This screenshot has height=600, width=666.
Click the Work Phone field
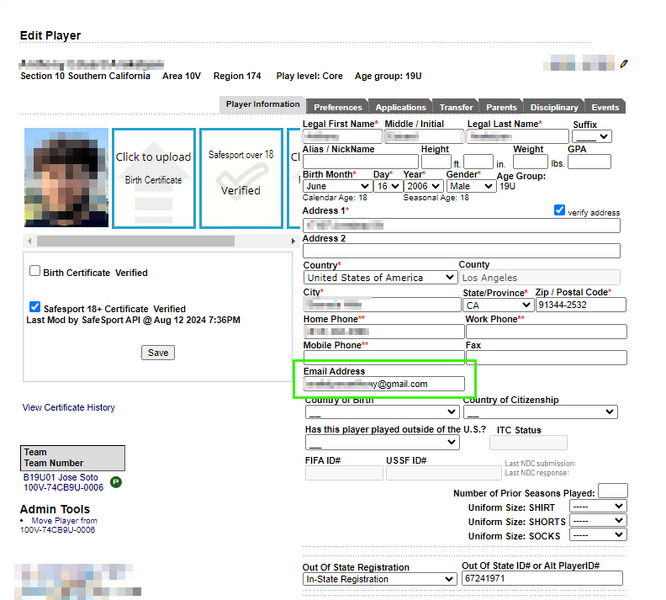coord(546,332)
